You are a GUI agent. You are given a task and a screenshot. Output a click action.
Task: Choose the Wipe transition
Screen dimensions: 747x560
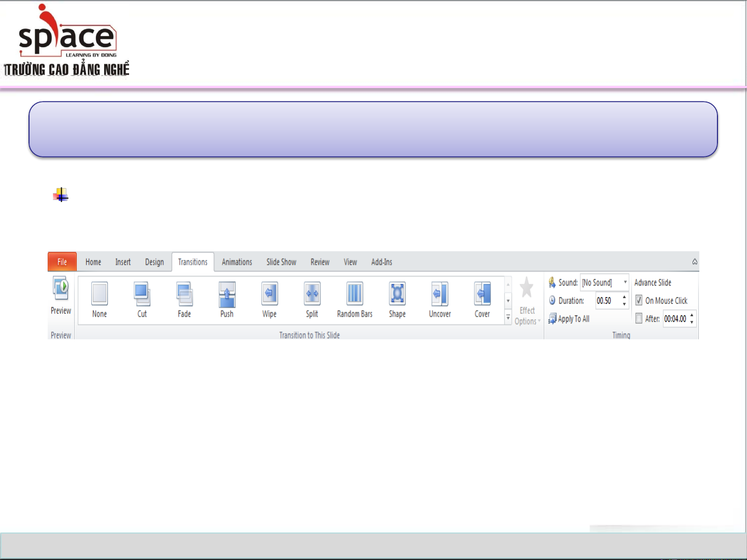pyautogui.click(x=270, y=294)
